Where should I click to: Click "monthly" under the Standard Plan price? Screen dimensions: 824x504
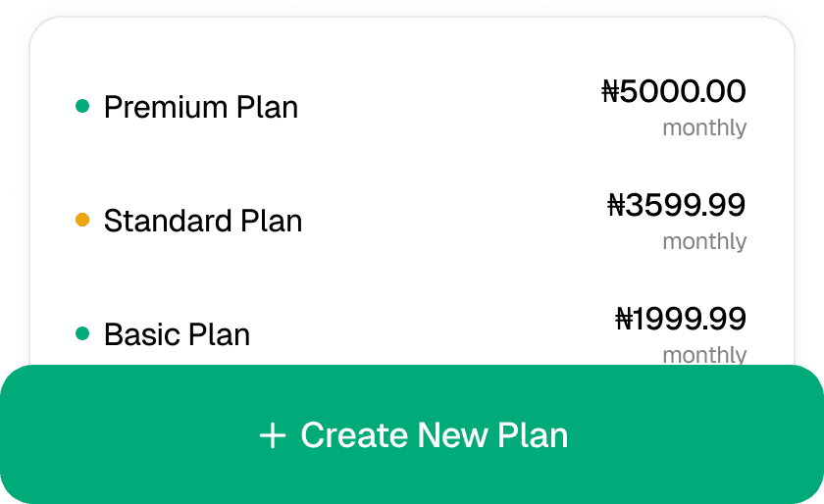pyautogui.click(x=704, y=242)
